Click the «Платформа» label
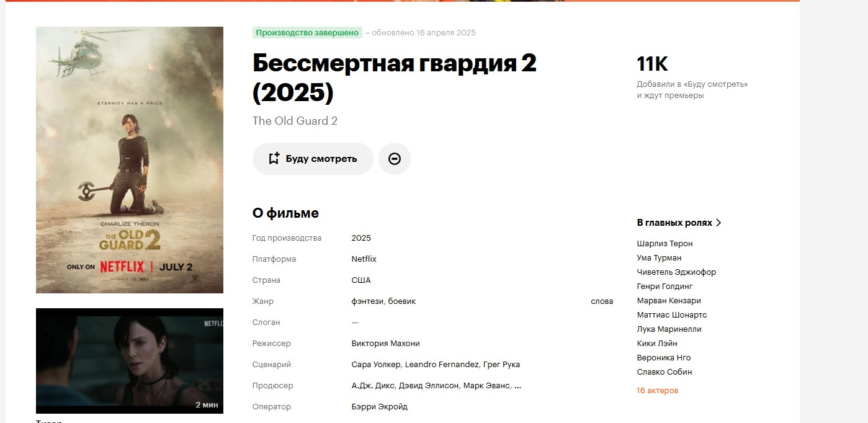 point(274,259)
